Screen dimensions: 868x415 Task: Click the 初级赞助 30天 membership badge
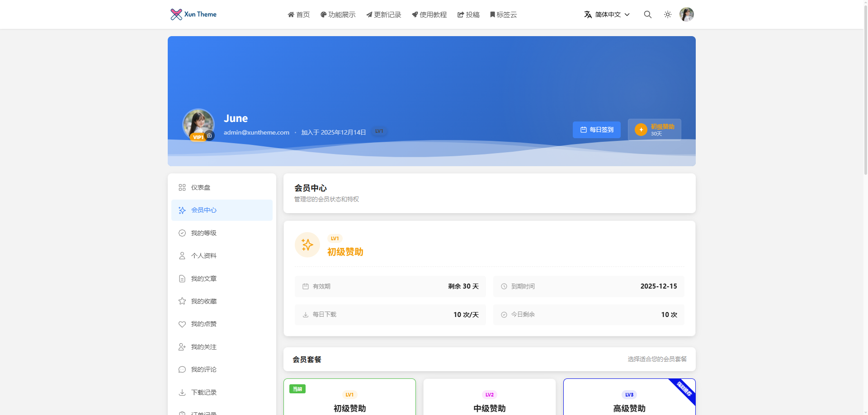tap(654, 130)
